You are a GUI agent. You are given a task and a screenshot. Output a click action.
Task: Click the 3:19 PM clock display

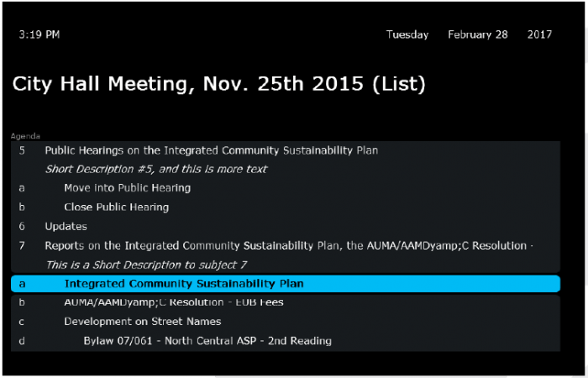pyautogui.click(x=39, y=35)
